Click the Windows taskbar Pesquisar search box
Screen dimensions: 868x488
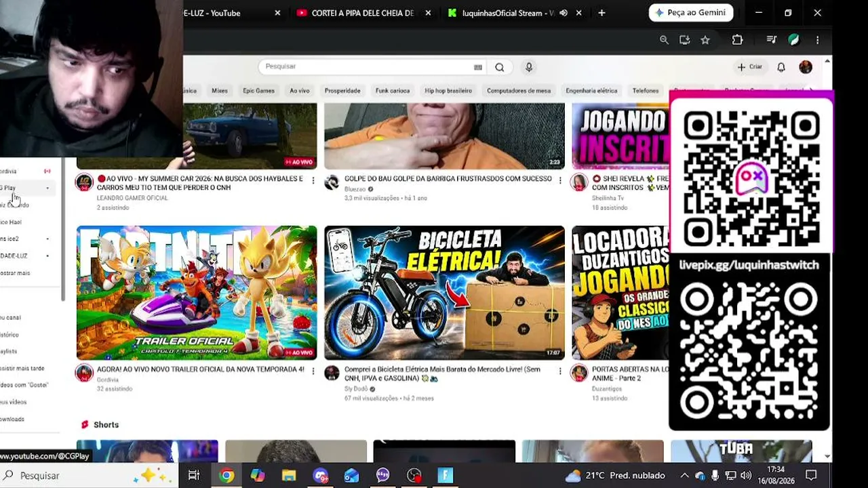tap(88, 475)
